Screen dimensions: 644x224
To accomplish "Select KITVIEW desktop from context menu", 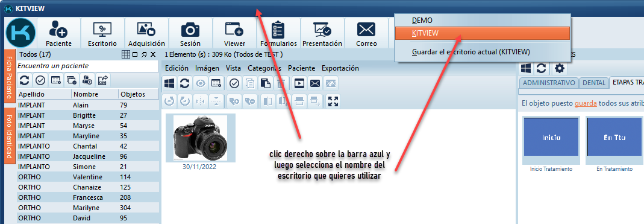I will 482,33.
